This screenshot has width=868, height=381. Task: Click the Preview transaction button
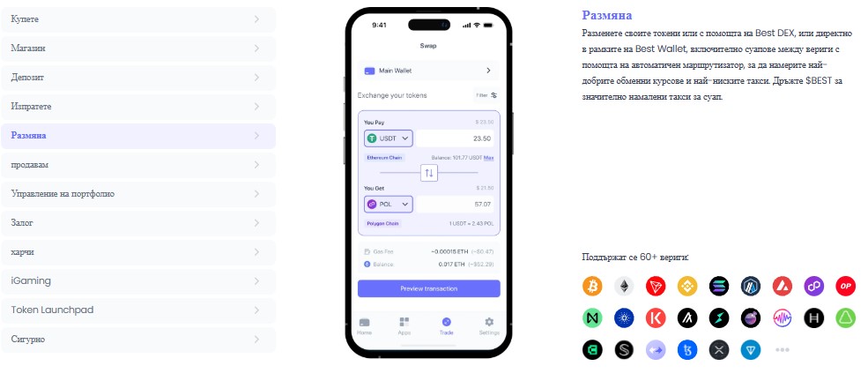(428, 288)
